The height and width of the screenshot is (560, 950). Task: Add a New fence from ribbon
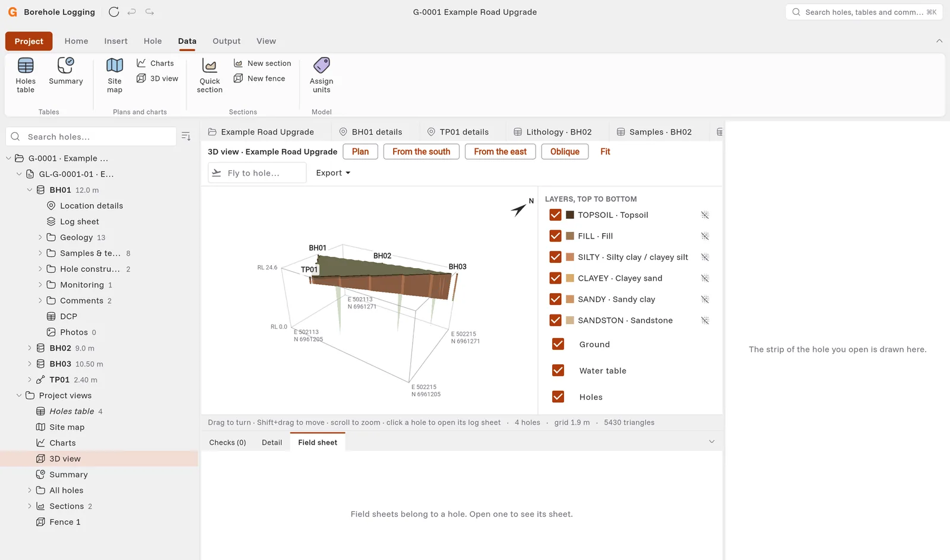(259, 78)
